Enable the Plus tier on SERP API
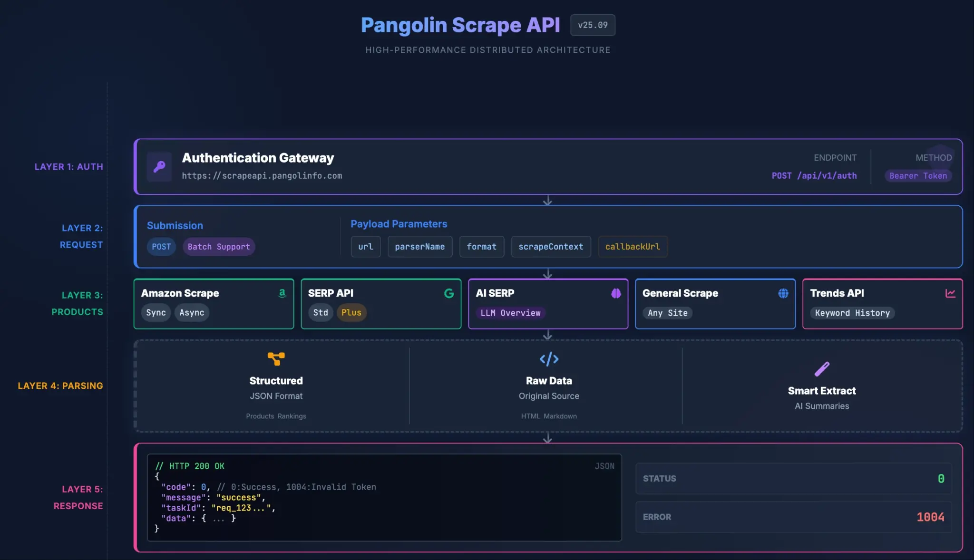The image size is (974, 560). point(351,312)
